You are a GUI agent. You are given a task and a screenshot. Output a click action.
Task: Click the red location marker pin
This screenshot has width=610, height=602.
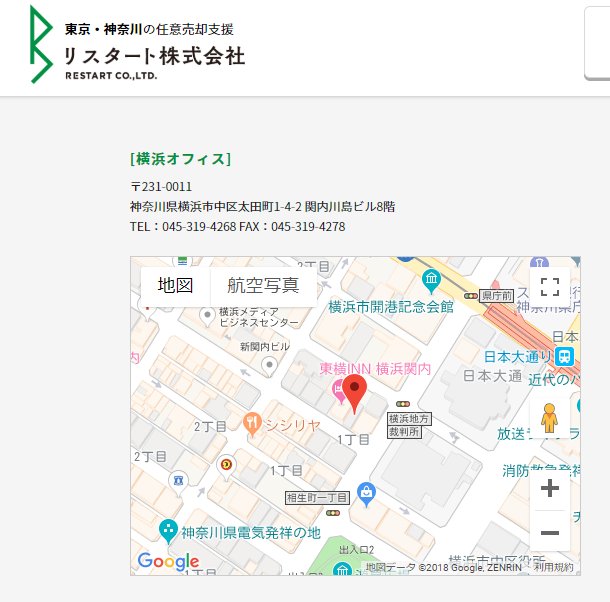354,393
